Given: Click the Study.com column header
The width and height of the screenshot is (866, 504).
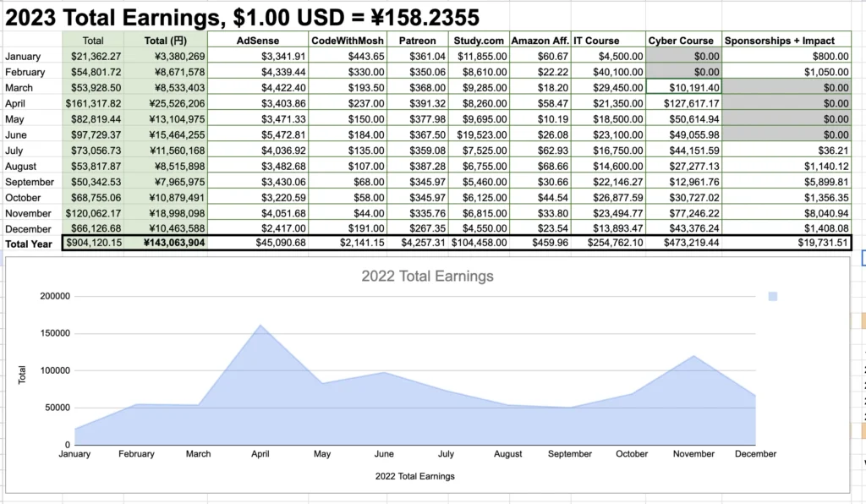Looking at the screenshot, I should point(480,40).
